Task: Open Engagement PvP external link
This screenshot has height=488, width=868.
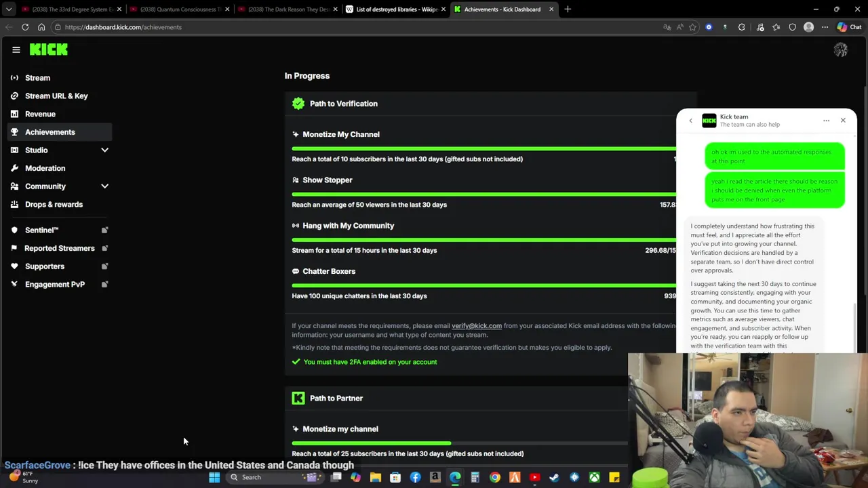Action: (x=61, y=284)
